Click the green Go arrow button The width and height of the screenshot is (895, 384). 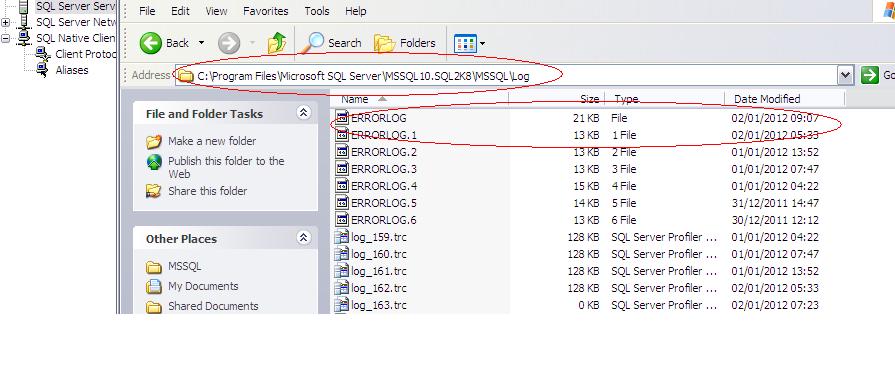870,75
